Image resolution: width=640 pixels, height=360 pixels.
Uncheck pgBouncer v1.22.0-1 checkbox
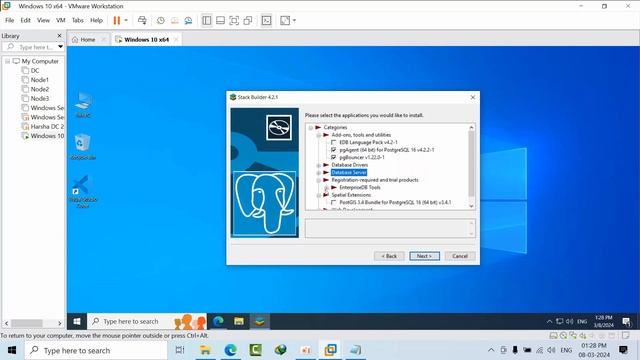333,157
